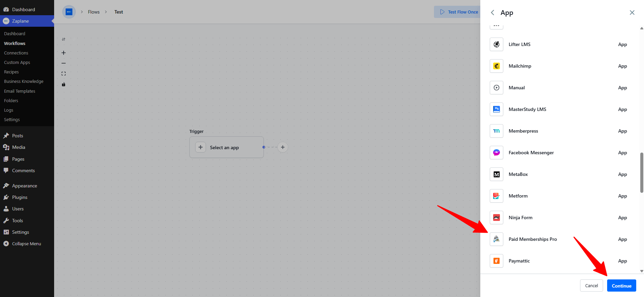Toggle the canvas layout direction icon
Image resolution: width=644 pixels, height=297 pixels.
click(64, 39)
